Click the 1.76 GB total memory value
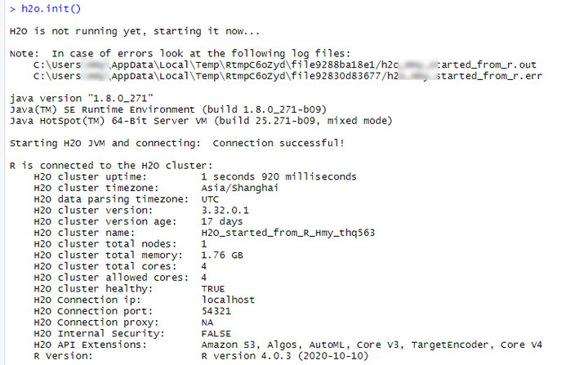The height and width of the screenshot is (365, 588). tap(222, 255)
